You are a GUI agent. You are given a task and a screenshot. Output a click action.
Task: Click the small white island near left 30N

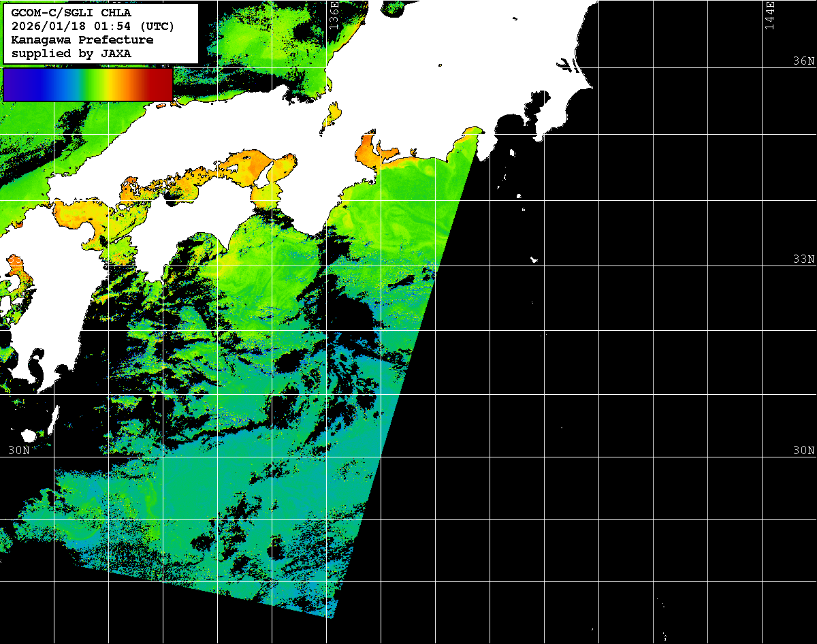point(29,435)
